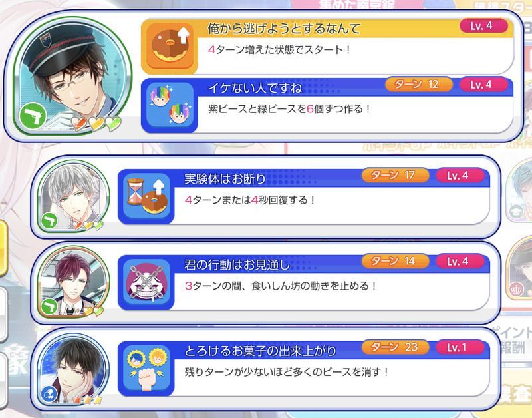Tap the donut turn-increase skill icon
This screenshot has width=532, height=418.
tap(170, 47)
